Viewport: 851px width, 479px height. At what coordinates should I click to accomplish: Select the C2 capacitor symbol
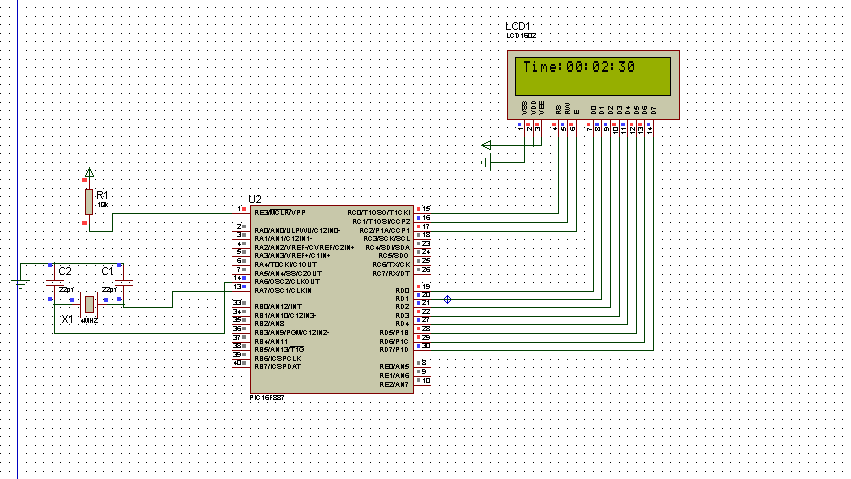[x=54, y=282]
